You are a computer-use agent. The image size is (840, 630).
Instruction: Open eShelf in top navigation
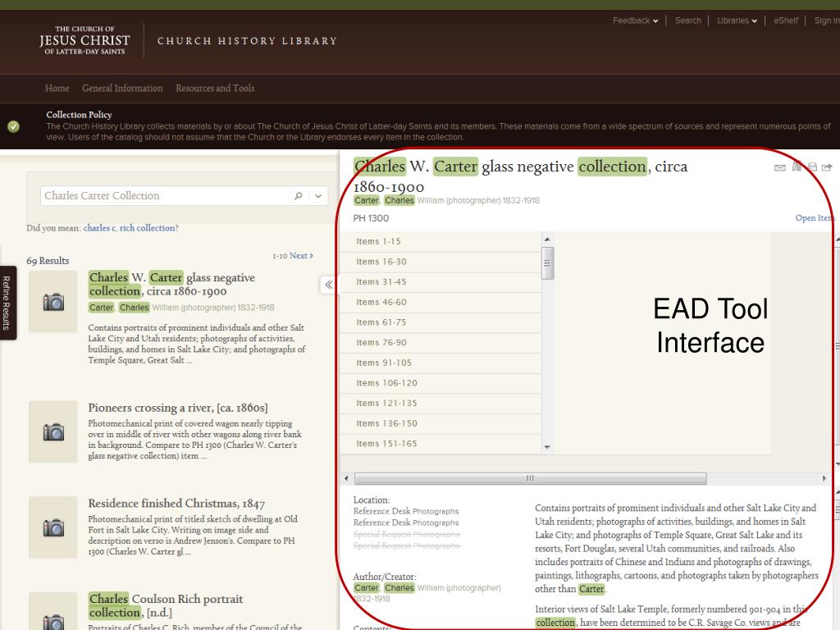tap(786, 21)
